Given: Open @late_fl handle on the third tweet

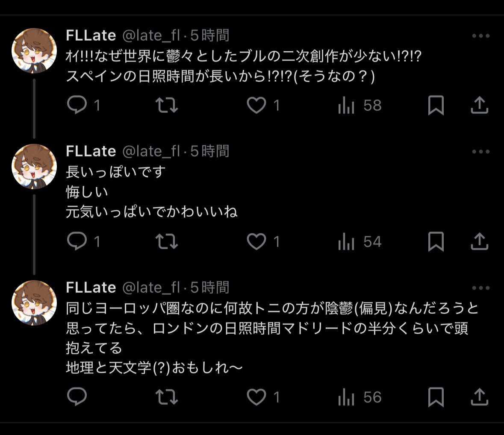Looking at the screenshot, I should point(151,288).
